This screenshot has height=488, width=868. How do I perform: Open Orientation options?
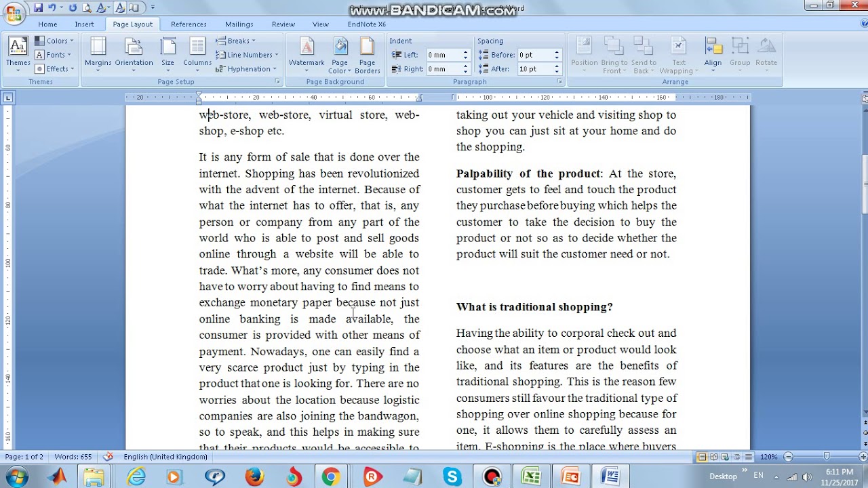(x=134, y=54)
